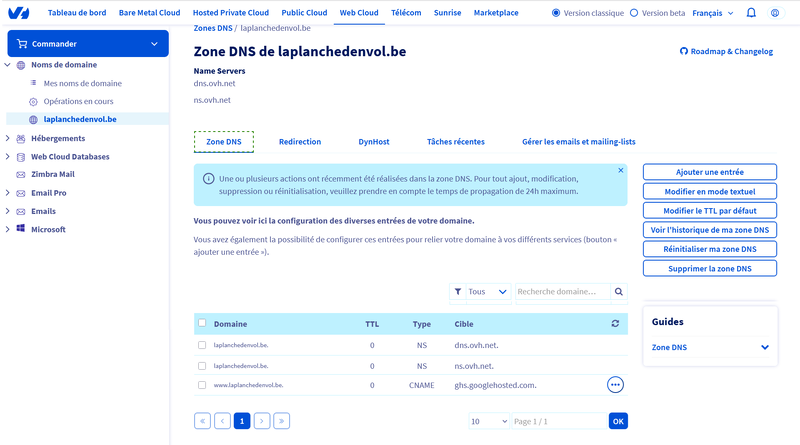Refresh the DNS entries table
The width and height of the screenshot is (800, 445).
pyautogui.click(x=615, y=324)
